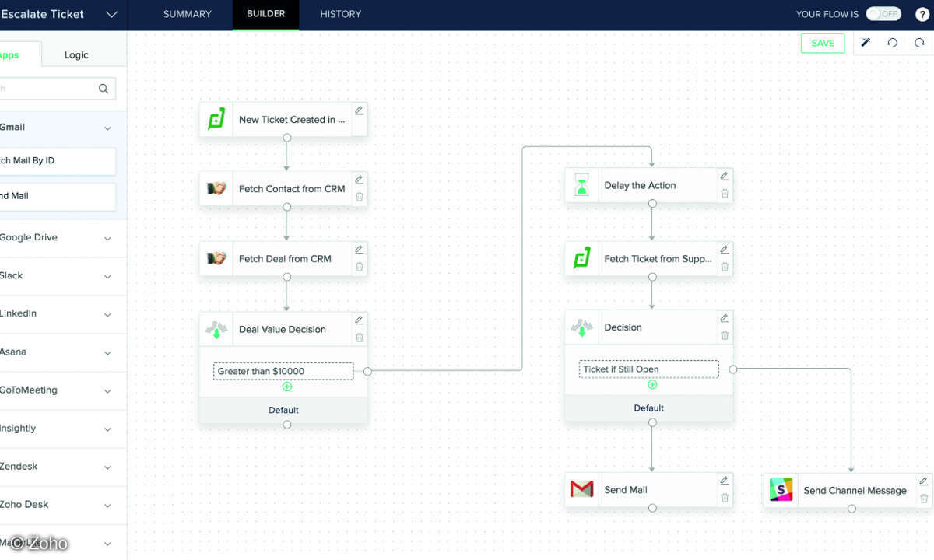Expand the Zendesk app section
The height and width of the screenshot is (560, 934).
pos(107,467)
